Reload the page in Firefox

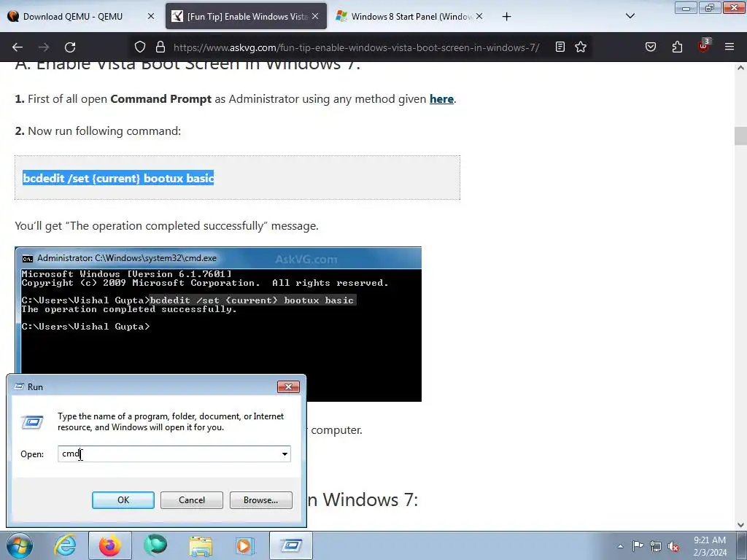pos(70,47)
